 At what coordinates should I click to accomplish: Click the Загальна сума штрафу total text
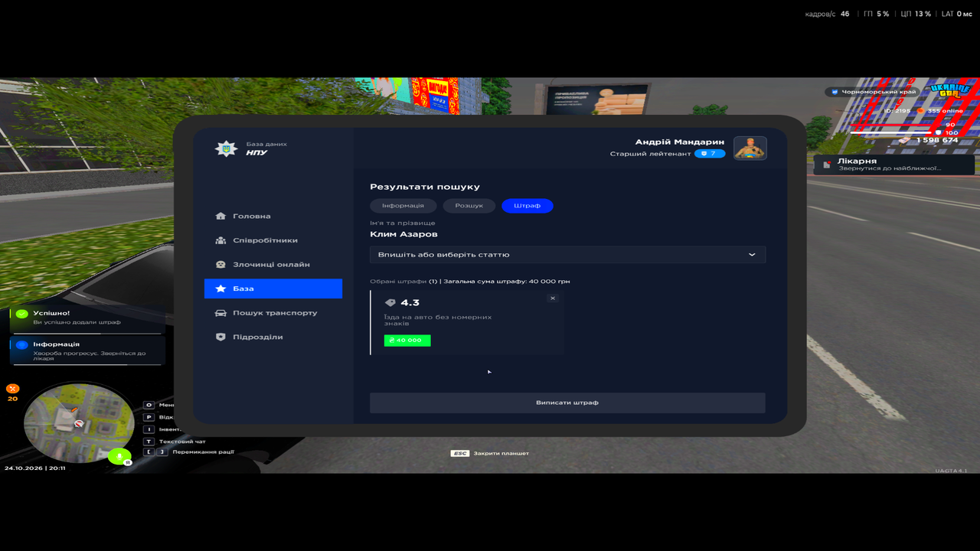click(507, 282)
